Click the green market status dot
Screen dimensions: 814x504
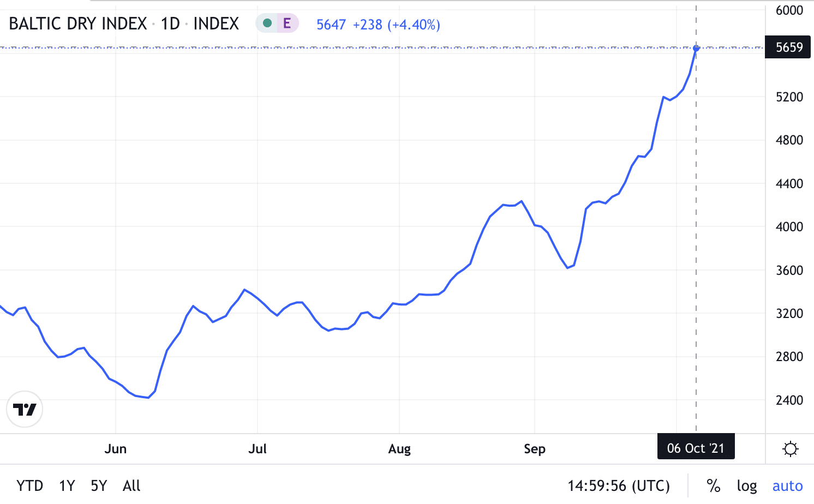pyautogui.click(x=267, y=23)
